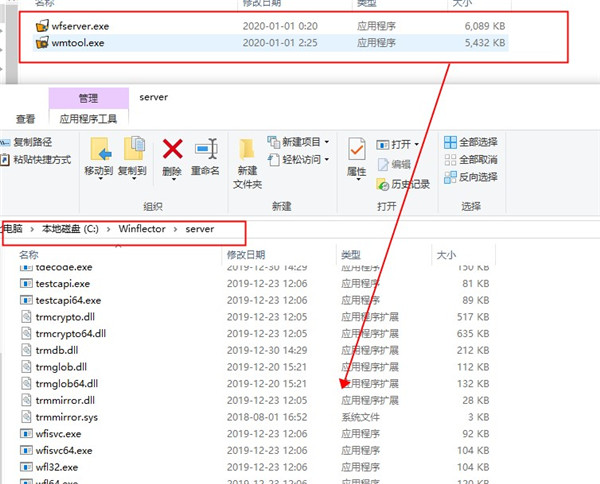Select the wfisvc64.exe file icon
The height and width of the screenshot is (484, 600).
pos(26,450)
